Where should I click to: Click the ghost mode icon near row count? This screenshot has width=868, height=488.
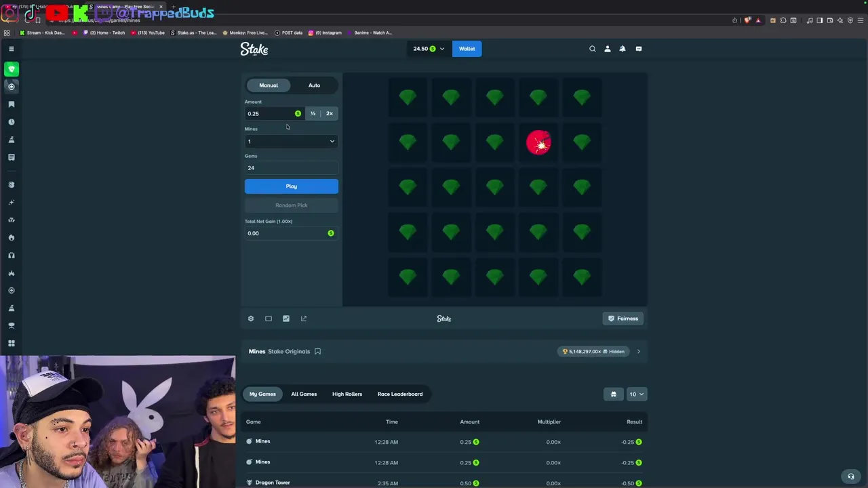click(x=614, y=394)
